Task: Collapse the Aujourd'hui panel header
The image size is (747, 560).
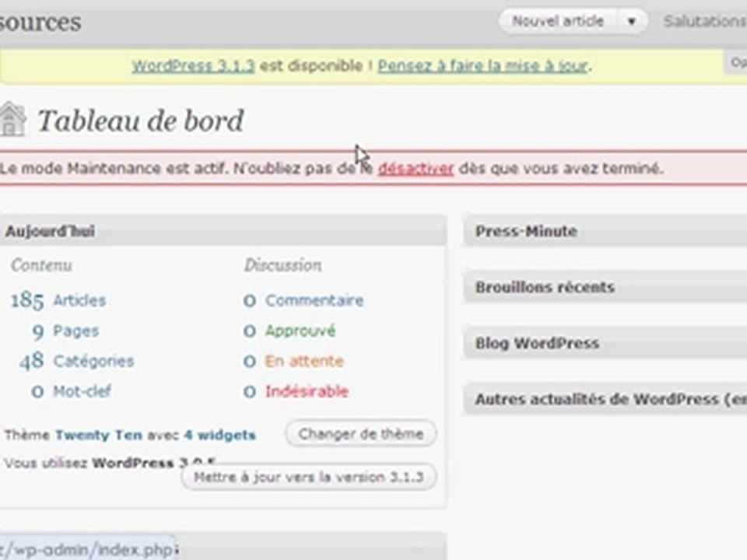Action: click(x=223, y=231)
